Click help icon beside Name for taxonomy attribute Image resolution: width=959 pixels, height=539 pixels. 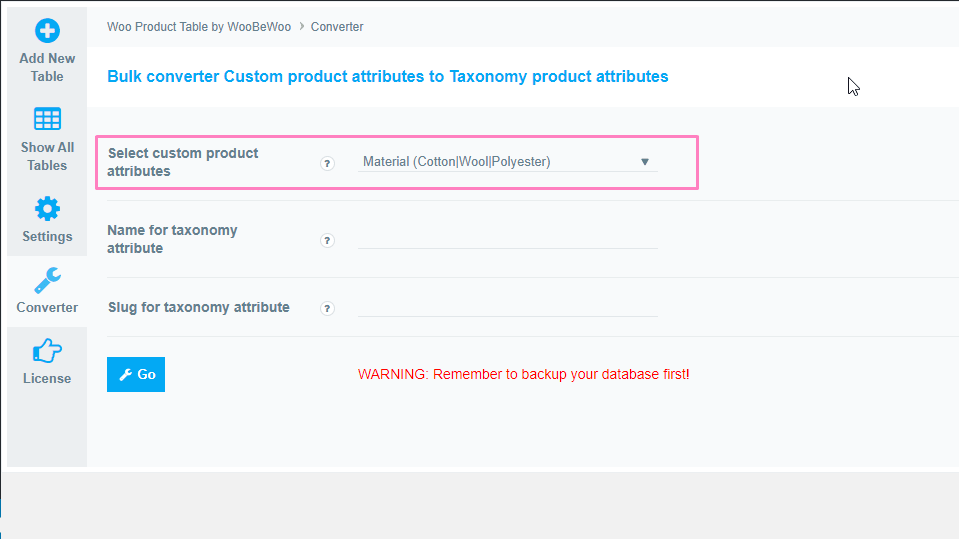coord(327,240)
